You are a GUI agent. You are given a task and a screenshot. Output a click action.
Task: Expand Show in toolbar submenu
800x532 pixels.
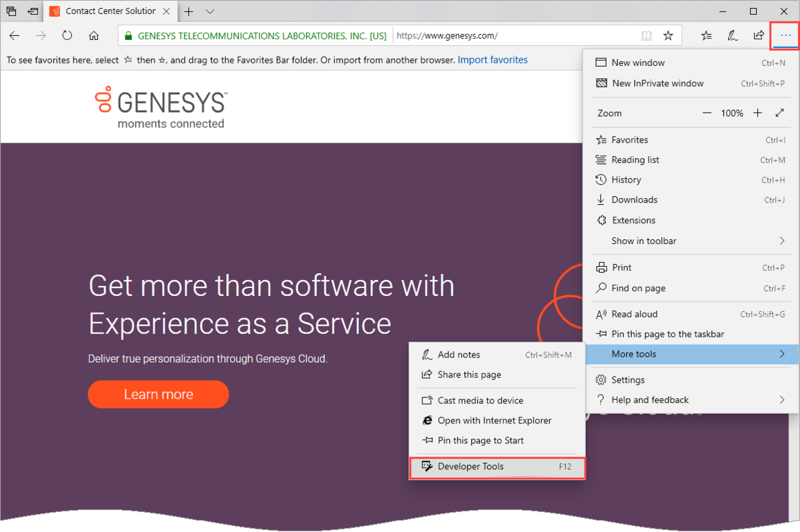(x=691, y=241)
